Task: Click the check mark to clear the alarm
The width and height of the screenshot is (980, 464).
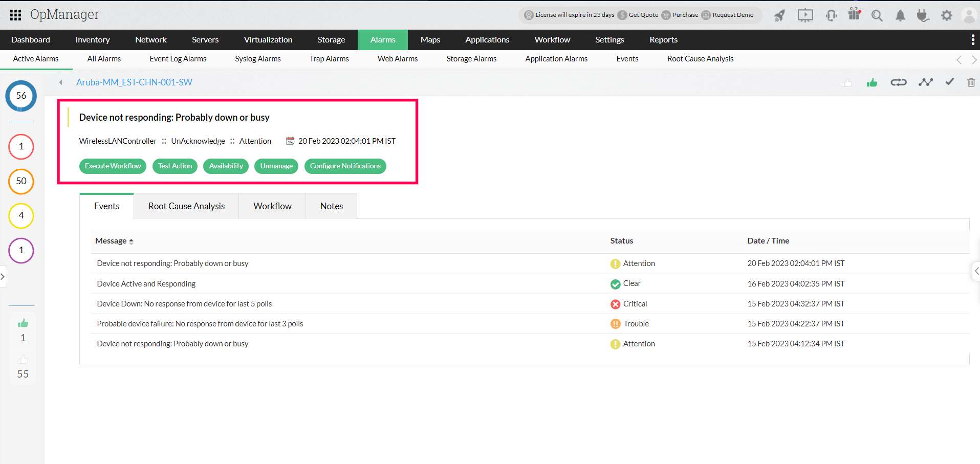Action: [949, 82]
